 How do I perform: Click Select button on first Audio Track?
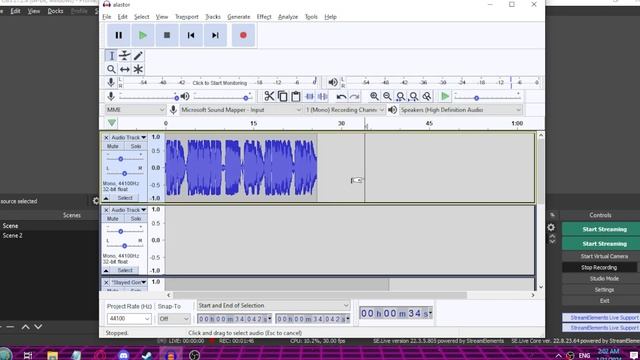pos(125,198)
